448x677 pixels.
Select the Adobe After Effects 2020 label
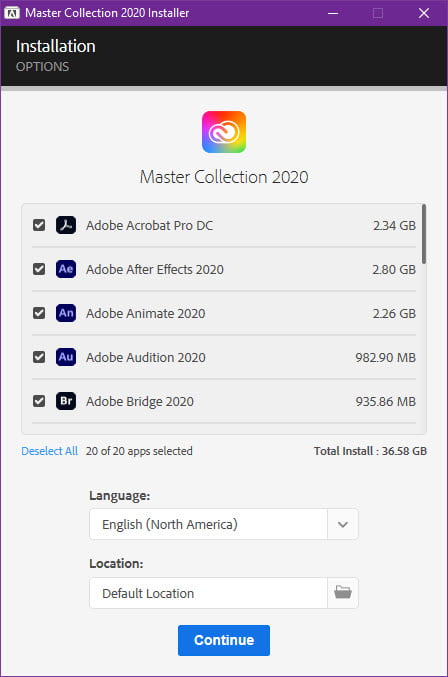[155, 269]
